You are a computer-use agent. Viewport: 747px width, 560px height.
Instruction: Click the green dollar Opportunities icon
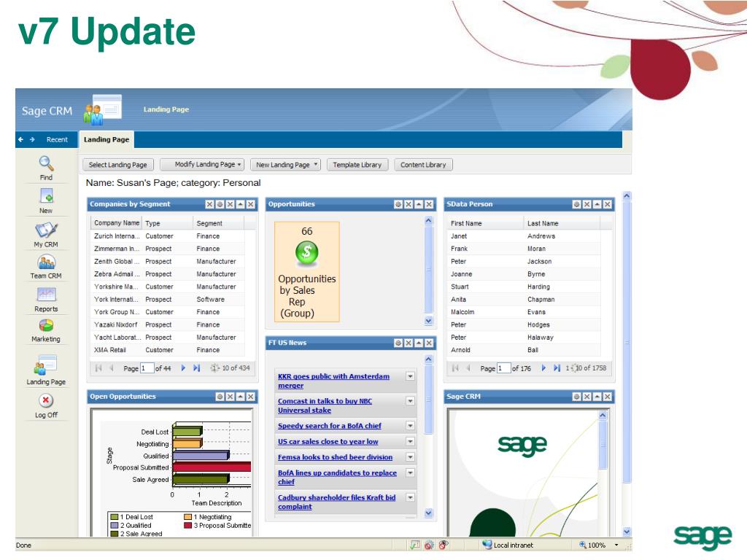click(307, 252)
